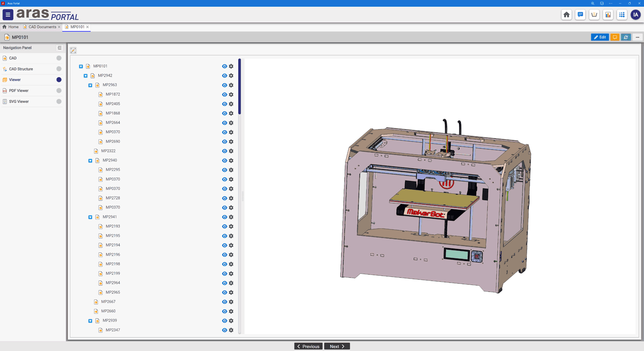Viewport: 644px width, 351px height.
Task: Toggle visibility of MP2295
Action: (x=225, y=170)
